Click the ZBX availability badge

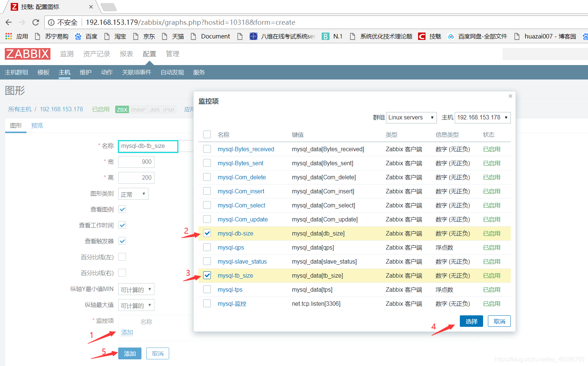122,109
